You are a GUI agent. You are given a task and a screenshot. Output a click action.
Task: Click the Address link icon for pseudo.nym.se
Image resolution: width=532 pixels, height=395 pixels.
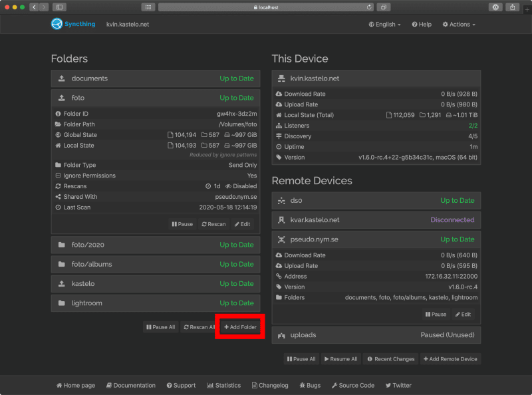tap(279, 276)
